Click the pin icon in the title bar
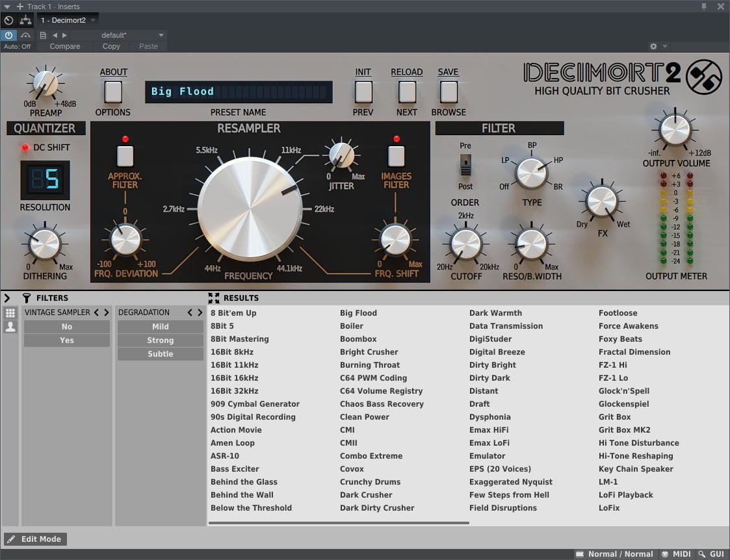This screenshot has height=560, width=730. [x=704, y=6]
